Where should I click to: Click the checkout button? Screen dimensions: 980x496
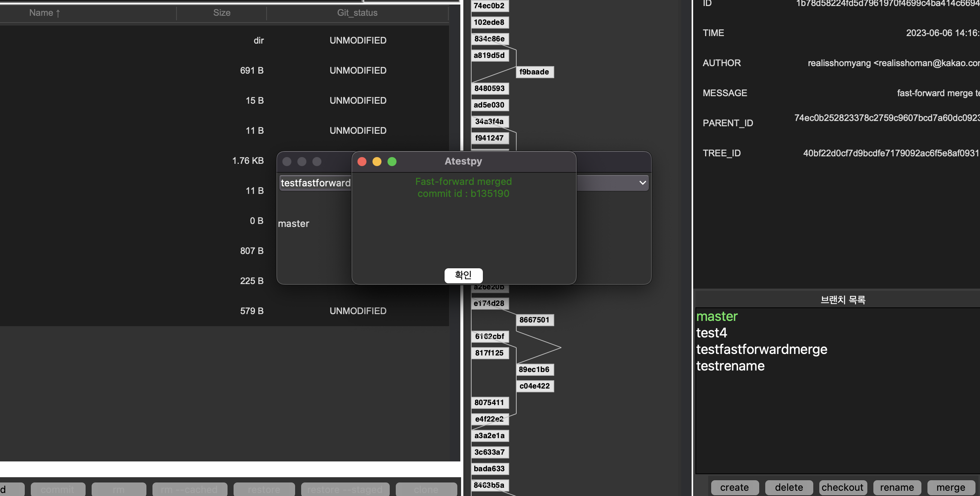coord(842,487)
